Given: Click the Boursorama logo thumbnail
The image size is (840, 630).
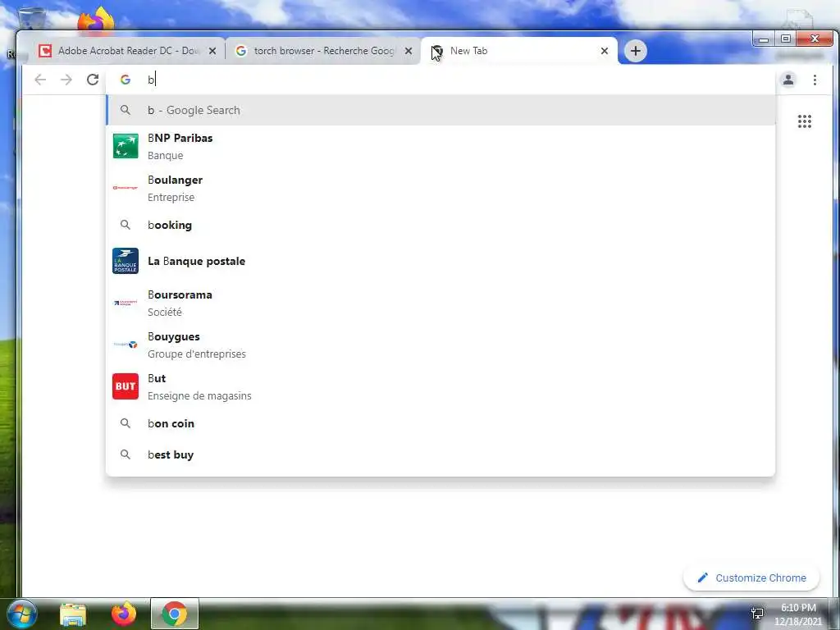Looking at the screenshot, I should point(126,303).
